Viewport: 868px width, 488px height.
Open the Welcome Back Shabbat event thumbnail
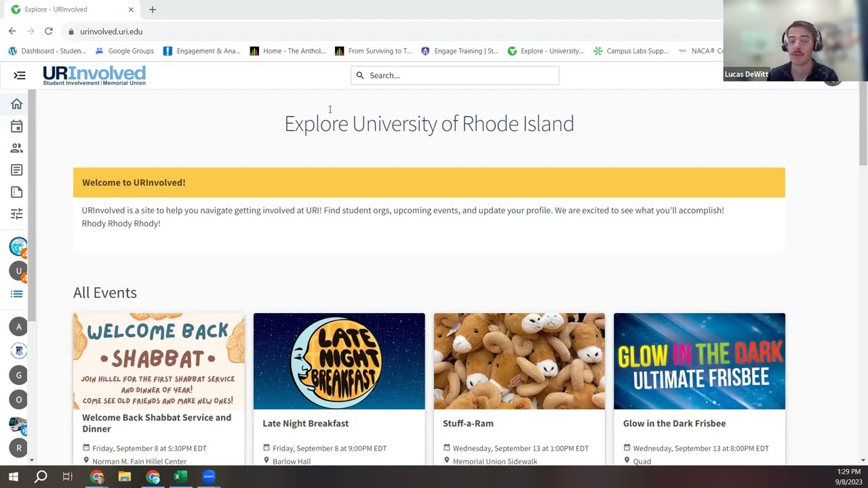(x=159, y=361)
